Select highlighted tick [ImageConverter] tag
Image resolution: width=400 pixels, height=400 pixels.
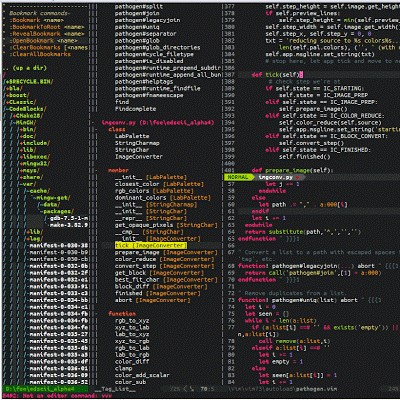click(151, 246)
